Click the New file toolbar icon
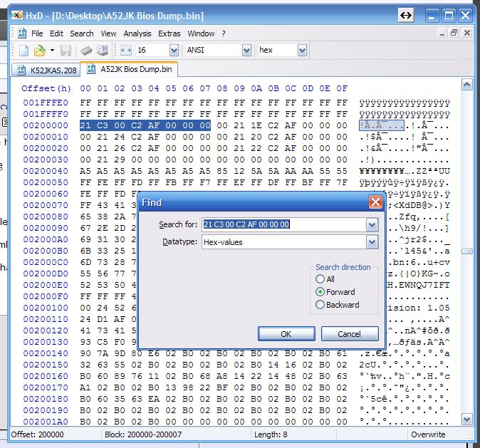480x448 pixels. pos(24,51)
